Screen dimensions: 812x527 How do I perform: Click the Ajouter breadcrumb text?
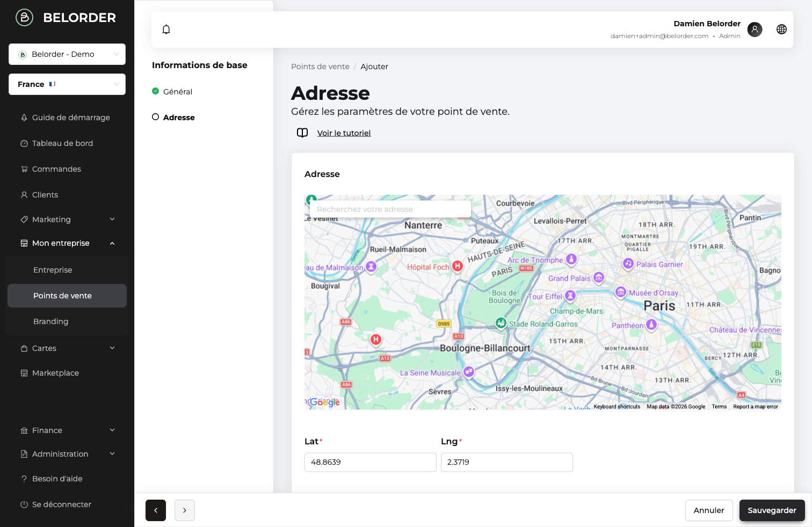pos(374,67)
